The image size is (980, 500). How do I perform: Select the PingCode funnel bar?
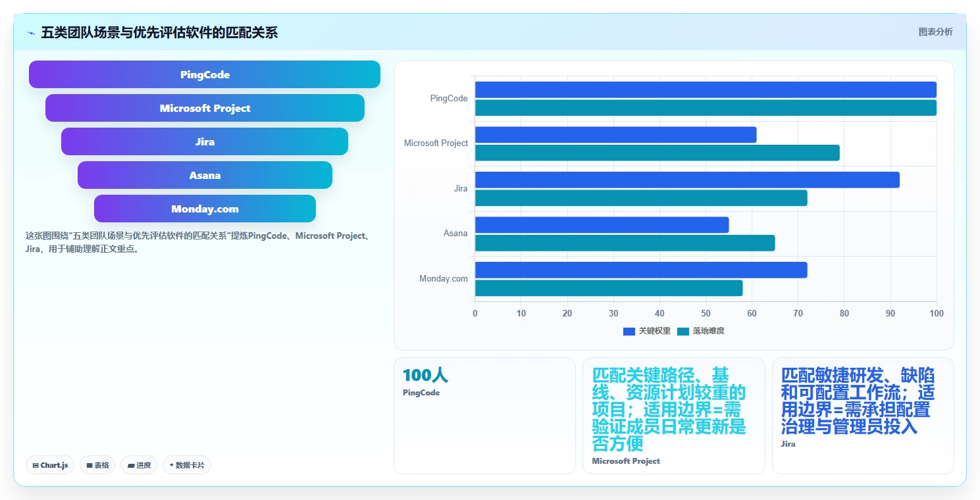pos(205,74)
